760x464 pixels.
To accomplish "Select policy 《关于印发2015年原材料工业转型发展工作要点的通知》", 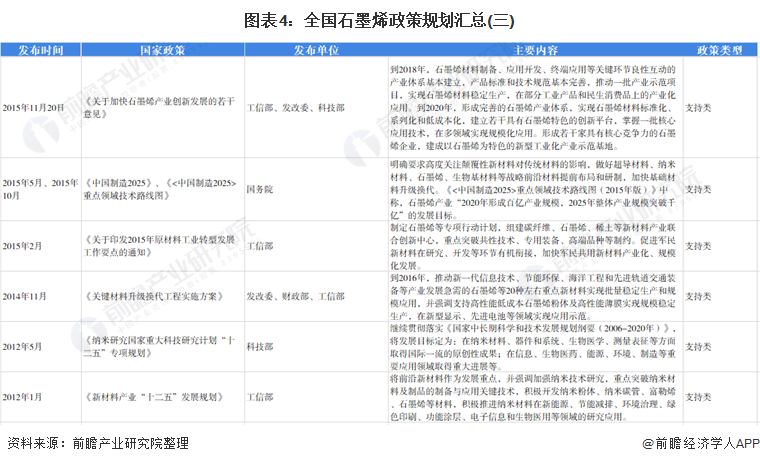I will click(x=159, y=246).
